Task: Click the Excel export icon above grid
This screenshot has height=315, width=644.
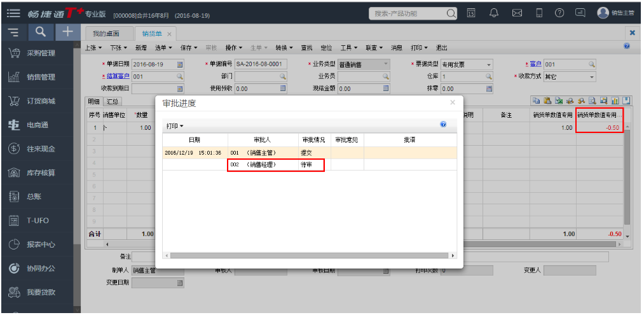Action: (559, 101)
